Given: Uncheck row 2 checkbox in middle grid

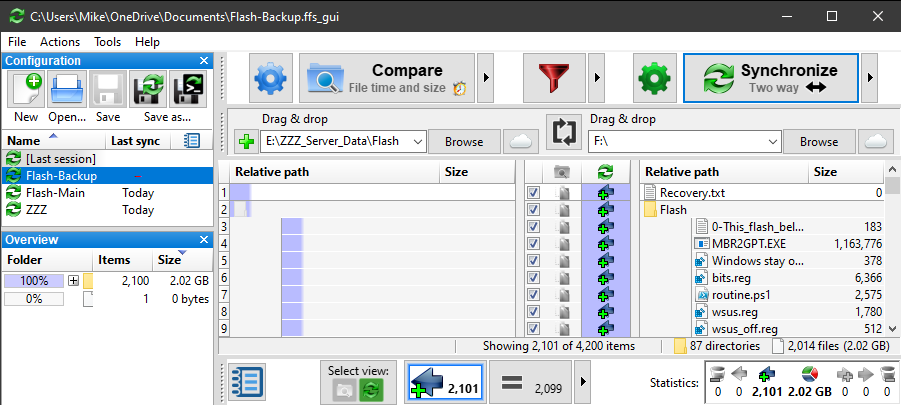Looking at the screenshot, I should (x=533, y=210).
